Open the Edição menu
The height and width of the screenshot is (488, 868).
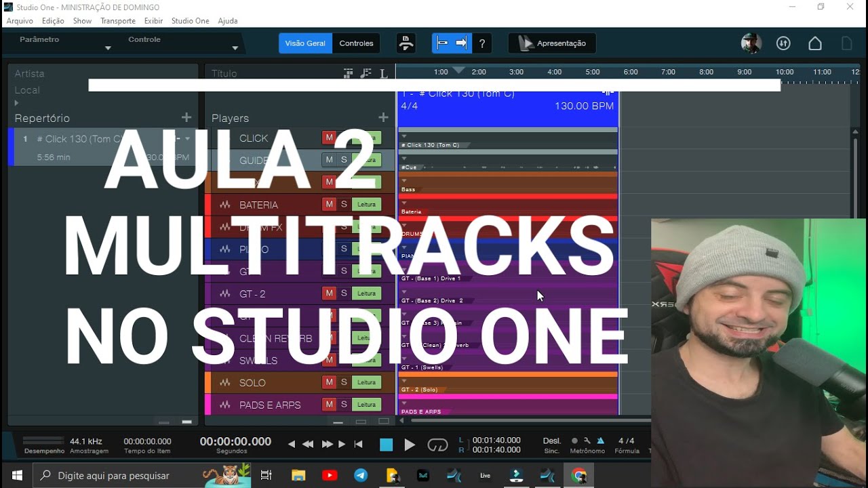point(53,21)
